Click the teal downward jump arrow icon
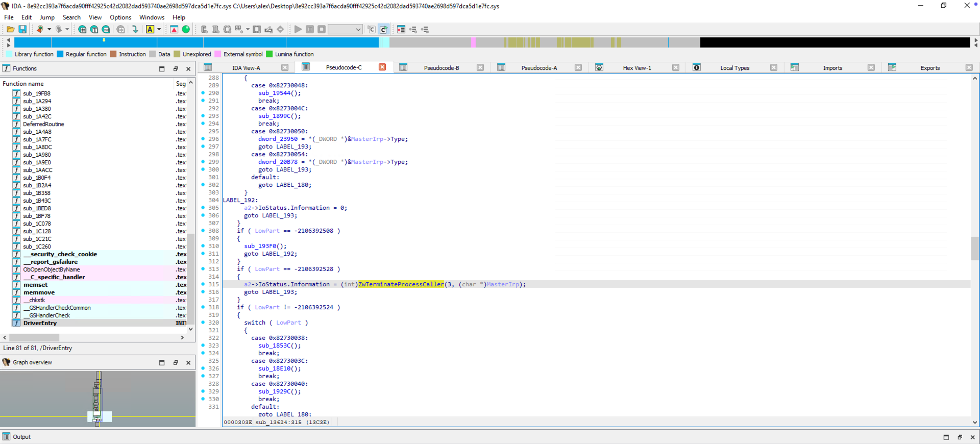 tap(135, 30)
